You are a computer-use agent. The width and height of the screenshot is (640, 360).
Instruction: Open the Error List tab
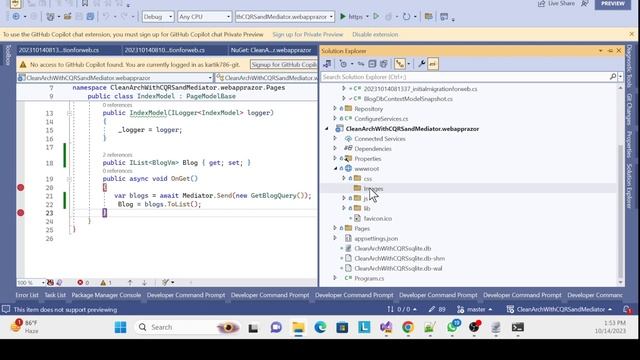(x=27, y=295)
